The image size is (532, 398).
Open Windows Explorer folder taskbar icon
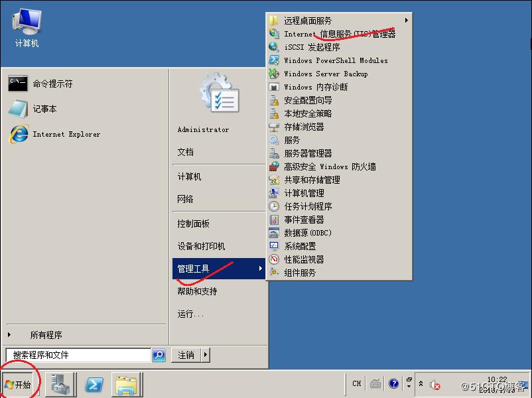tap(126, 384)
